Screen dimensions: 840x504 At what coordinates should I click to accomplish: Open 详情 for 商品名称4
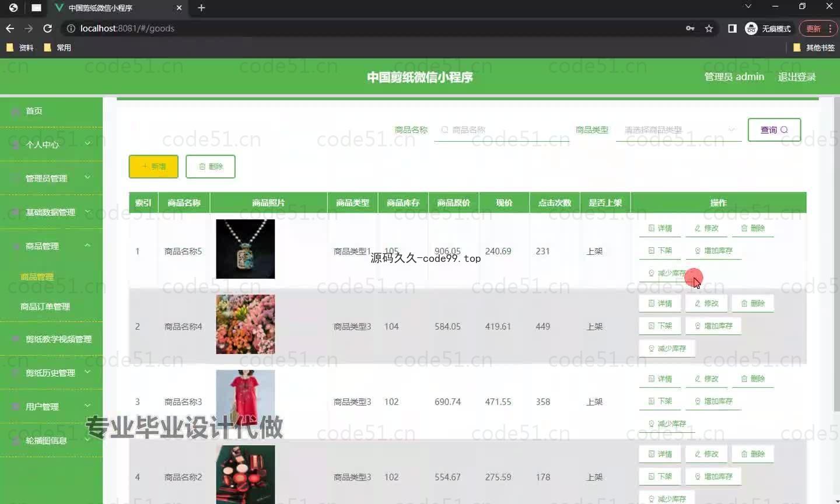[x=660, y=303]
